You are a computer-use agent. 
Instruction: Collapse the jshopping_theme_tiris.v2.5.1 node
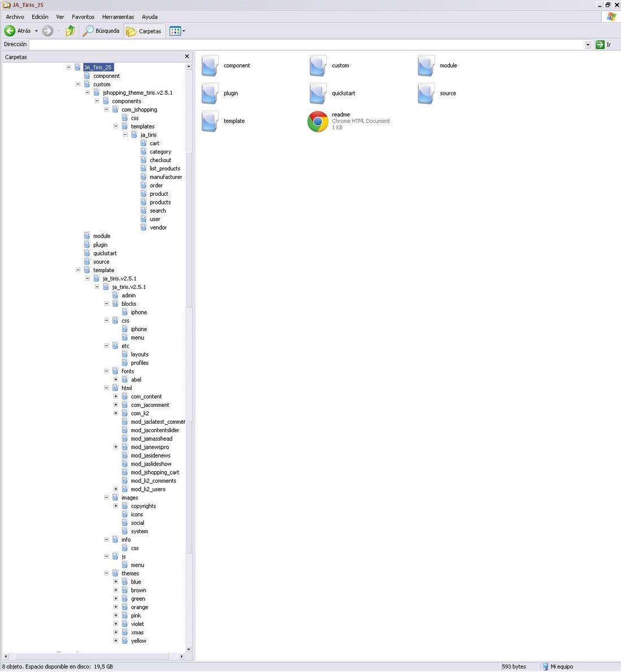88,93
